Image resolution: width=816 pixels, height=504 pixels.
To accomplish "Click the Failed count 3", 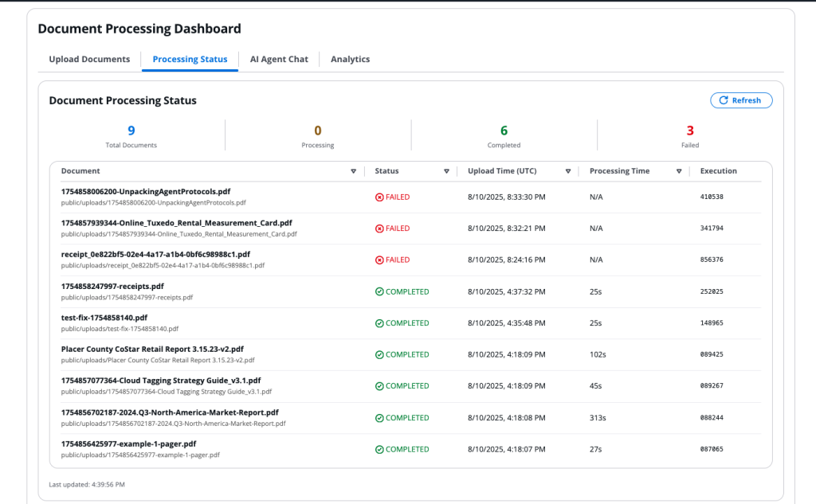I will 690,130.
